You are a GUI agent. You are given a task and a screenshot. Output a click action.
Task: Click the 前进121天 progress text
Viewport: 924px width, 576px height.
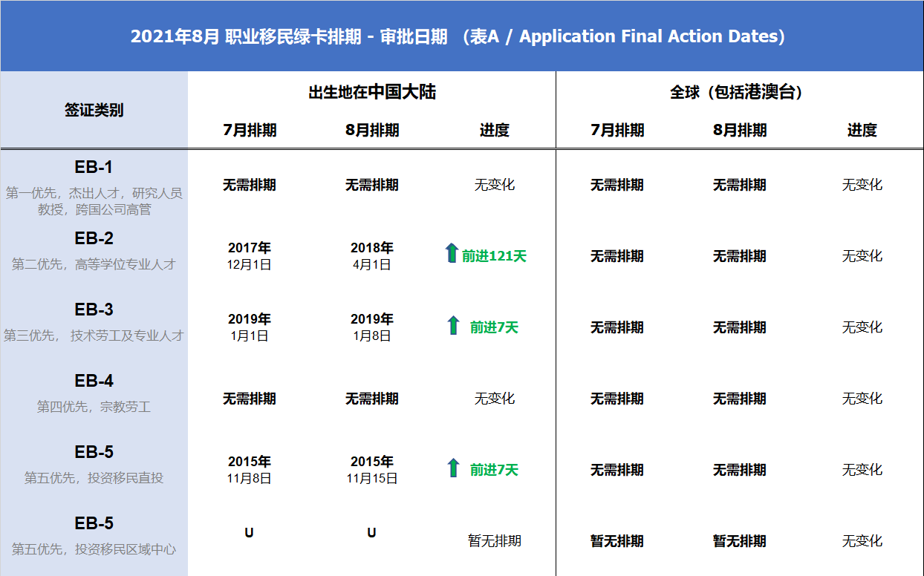pos(494,256)
